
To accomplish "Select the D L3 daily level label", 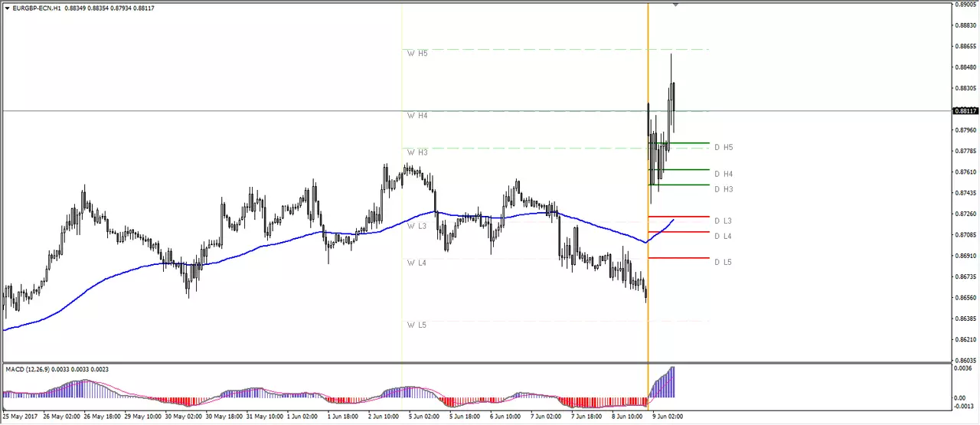I will click(723, 221).
